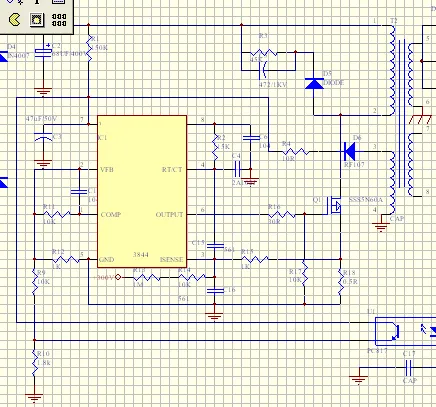The height and width of the screenshot is (407, 436).
Task: Select the array paste tool
Action: tap(59, 20)
